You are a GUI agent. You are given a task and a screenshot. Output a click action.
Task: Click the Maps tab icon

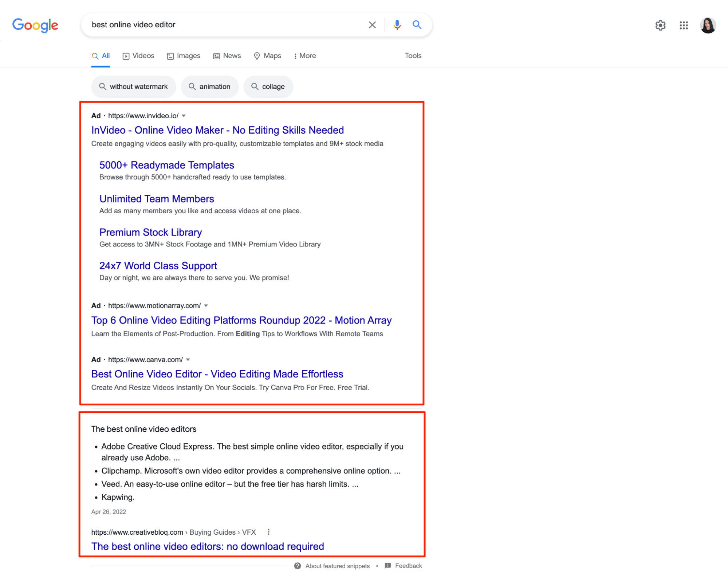tap(255, 55)
